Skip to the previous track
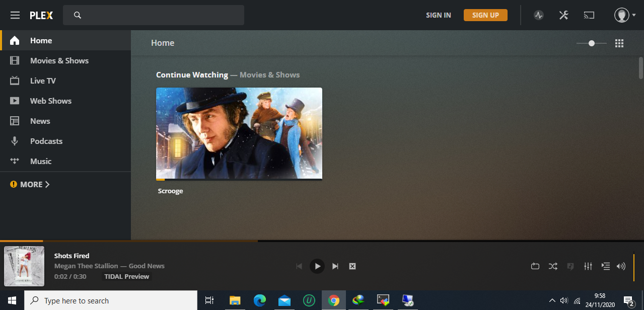This screenshot has width=644, height=310. coord(299,266)
